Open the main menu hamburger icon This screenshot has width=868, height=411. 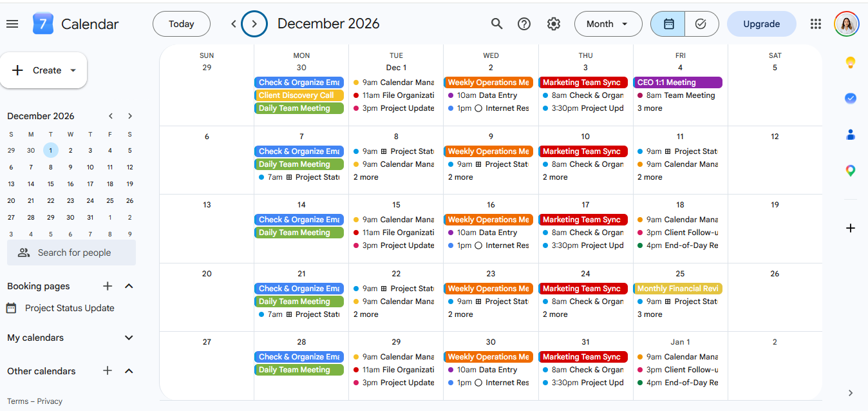(x=12, y=24)
